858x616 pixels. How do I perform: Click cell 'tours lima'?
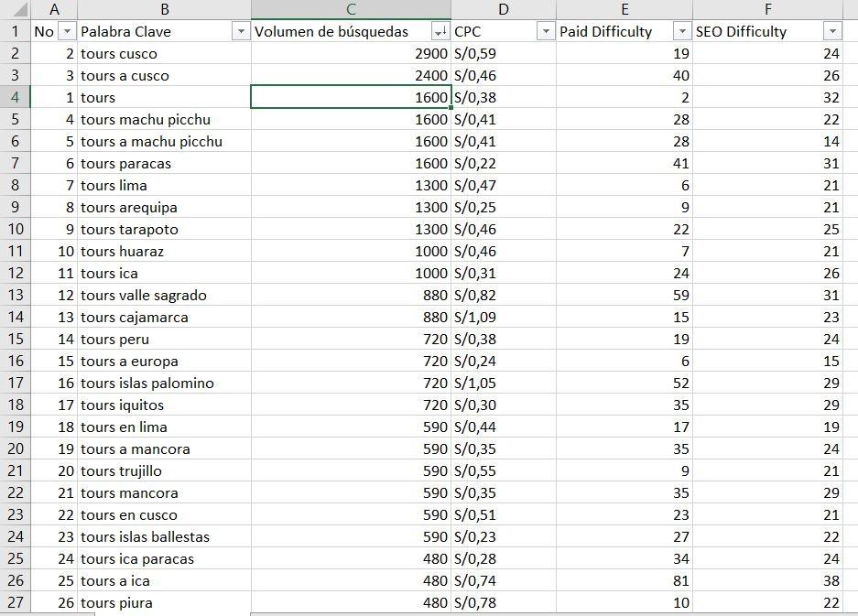[164, 186]
